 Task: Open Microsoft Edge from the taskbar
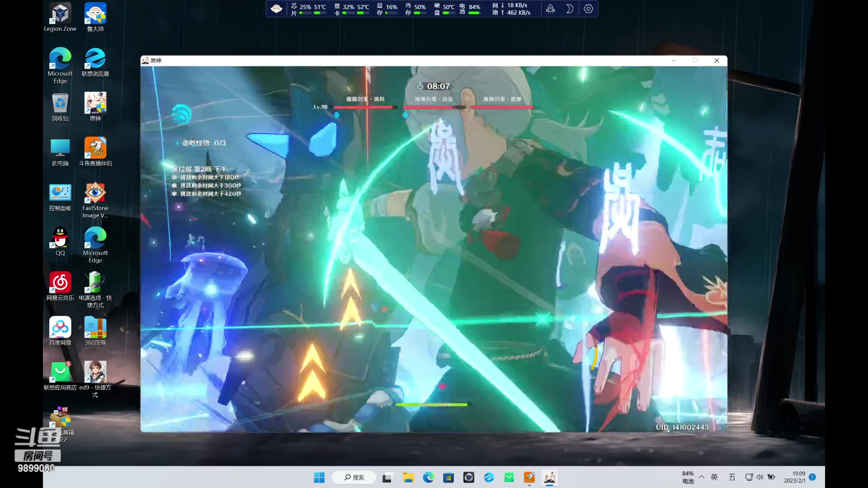[x=428, y=477]
